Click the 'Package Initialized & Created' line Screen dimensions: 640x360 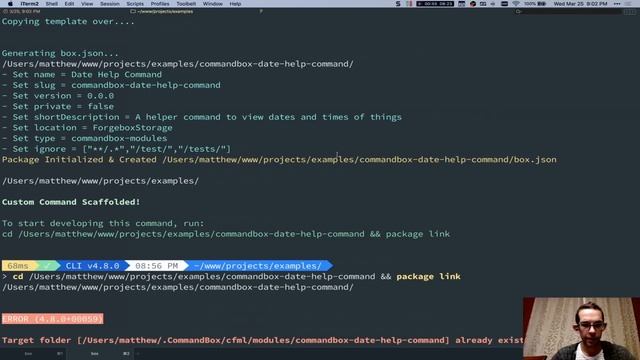[279, 160]
